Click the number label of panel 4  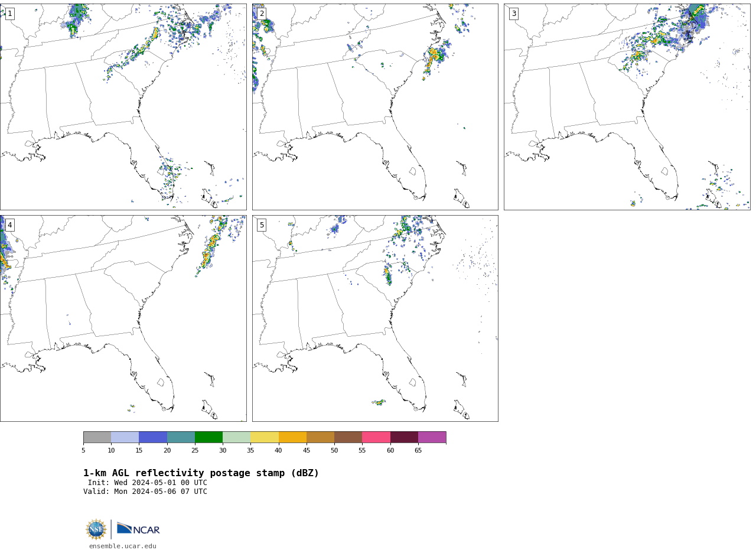point(9,225)
